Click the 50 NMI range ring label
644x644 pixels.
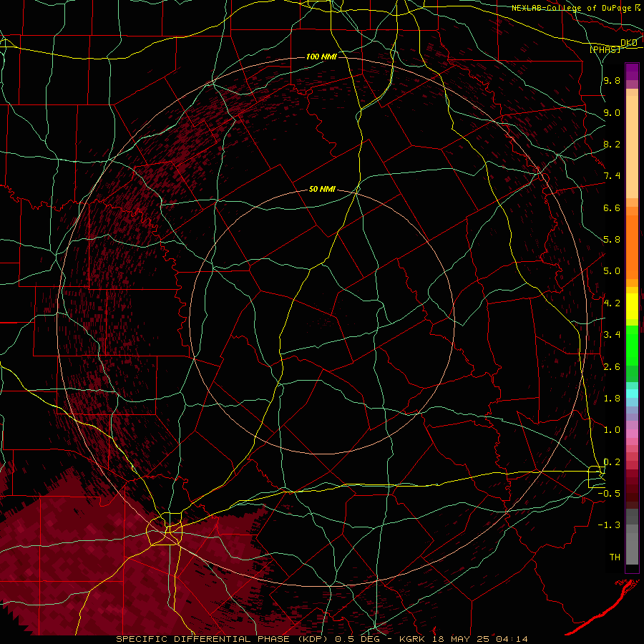point(322,189)
